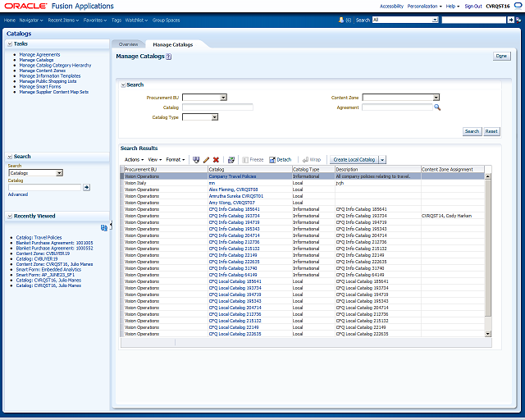Select the Manage Catalogs tab
Viewport: 525px width, 420px height.
[173, 44]
